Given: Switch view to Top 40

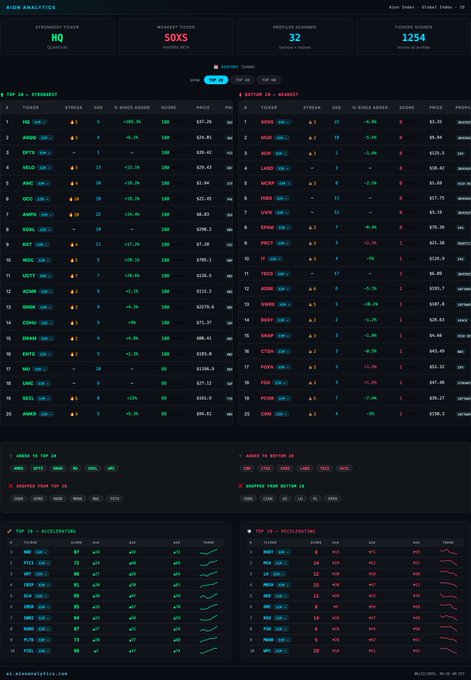Looking at the screenshot, I should (x=242, y=80).
